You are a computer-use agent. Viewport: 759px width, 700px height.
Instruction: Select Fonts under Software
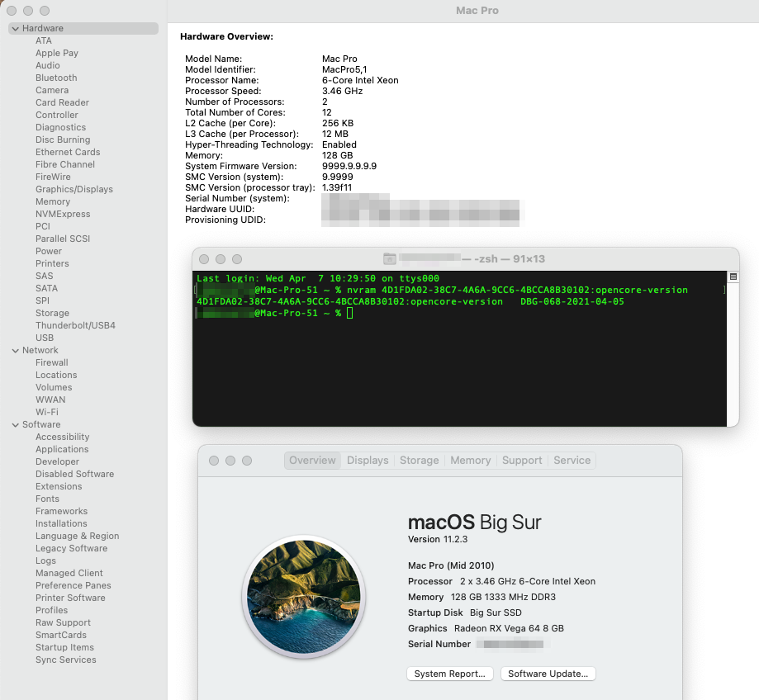(47, 499)
